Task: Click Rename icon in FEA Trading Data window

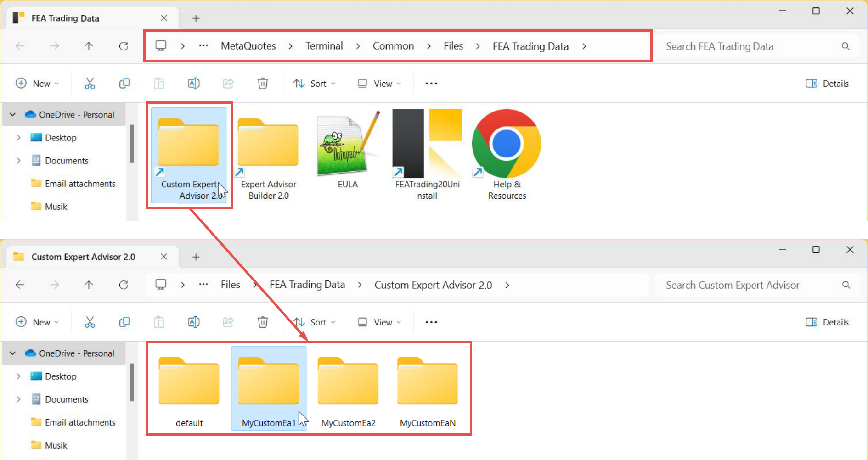Action: 194,84
